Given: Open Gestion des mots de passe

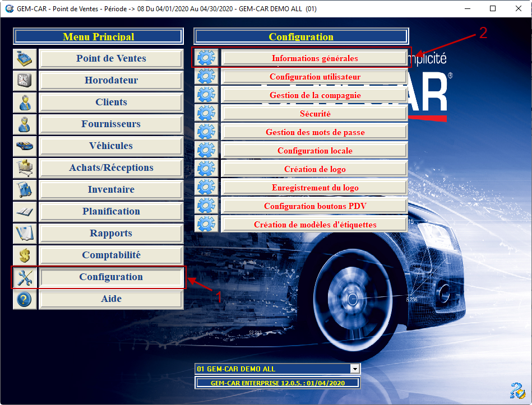Looking at the screenshot, I should pos(314,132).
